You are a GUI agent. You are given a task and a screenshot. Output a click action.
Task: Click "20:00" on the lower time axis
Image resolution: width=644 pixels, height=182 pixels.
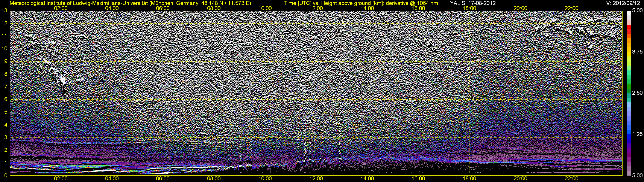coord(521,179)
